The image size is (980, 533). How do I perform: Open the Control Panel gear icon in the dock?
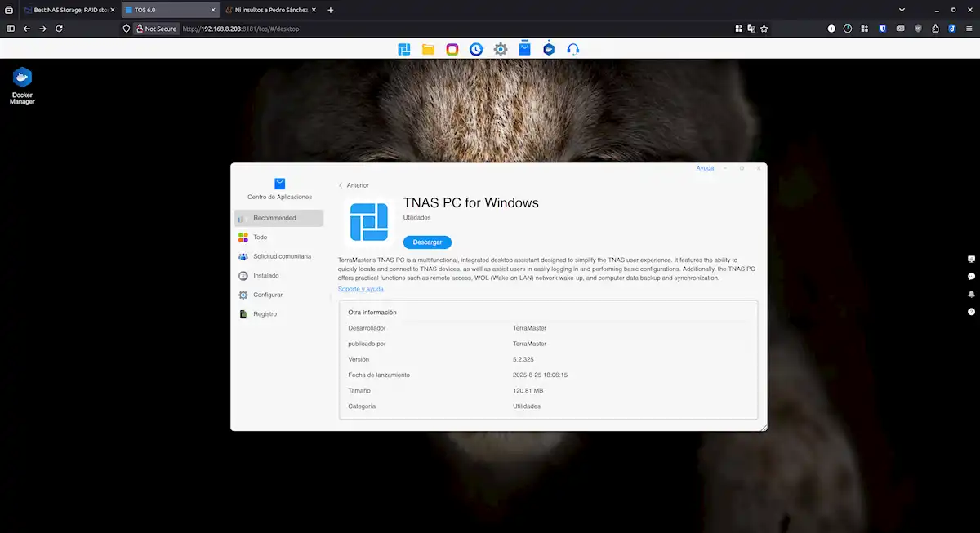click(501, 49)
